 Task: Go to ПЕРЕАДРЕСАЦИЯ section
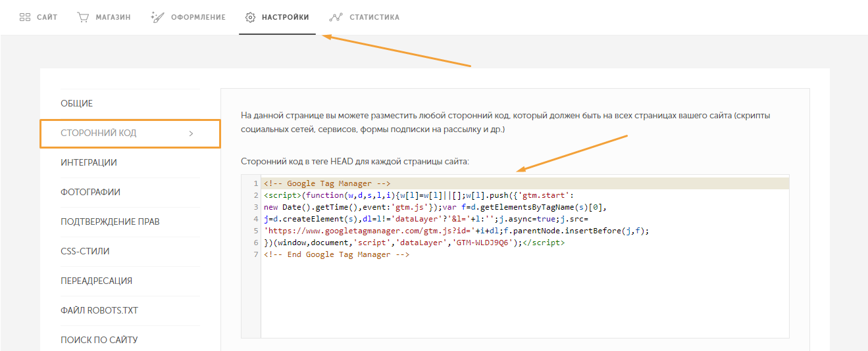(x=96, y=281)
